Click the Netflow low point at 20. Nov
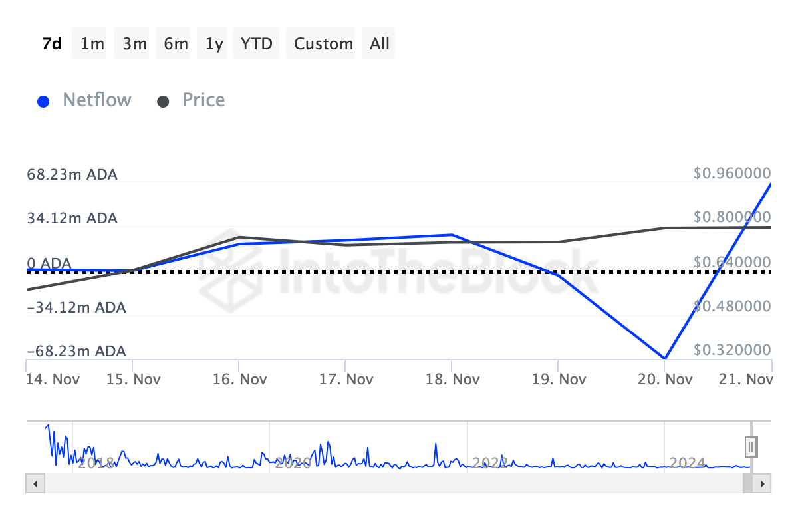This screenshot has height=532, width=798. (664, 358)
